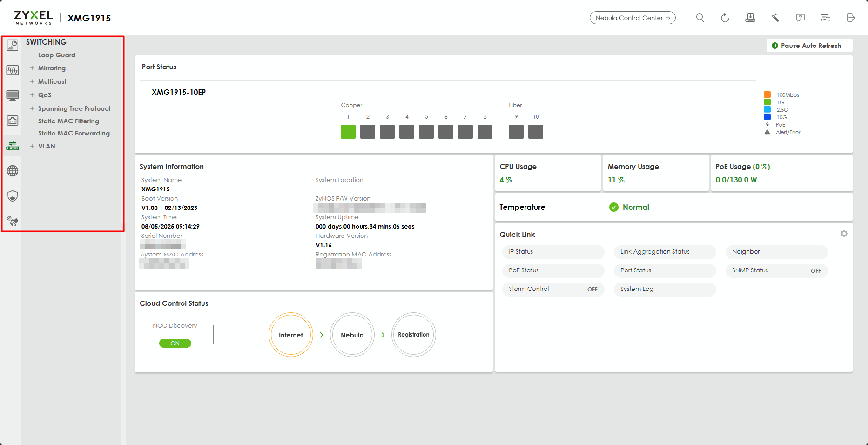Click the ZYXEL Networks logo
This screenshot has height=445, width=868.
coord(34,18)
